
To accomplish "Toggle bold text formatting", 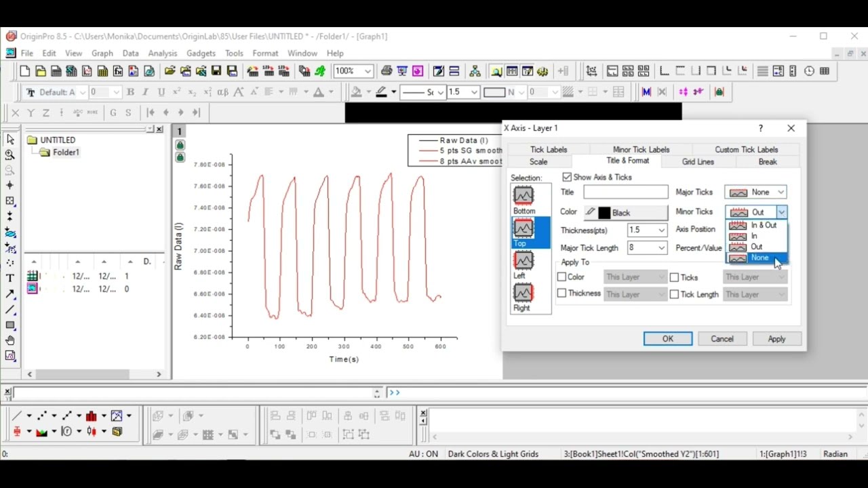I will (x=130, y=92).
